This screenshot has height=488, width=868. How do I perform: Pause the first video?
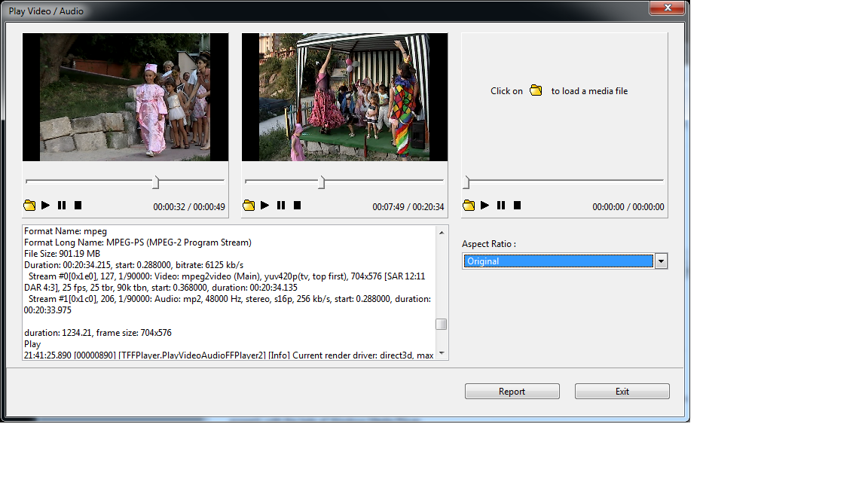(63, 205)
